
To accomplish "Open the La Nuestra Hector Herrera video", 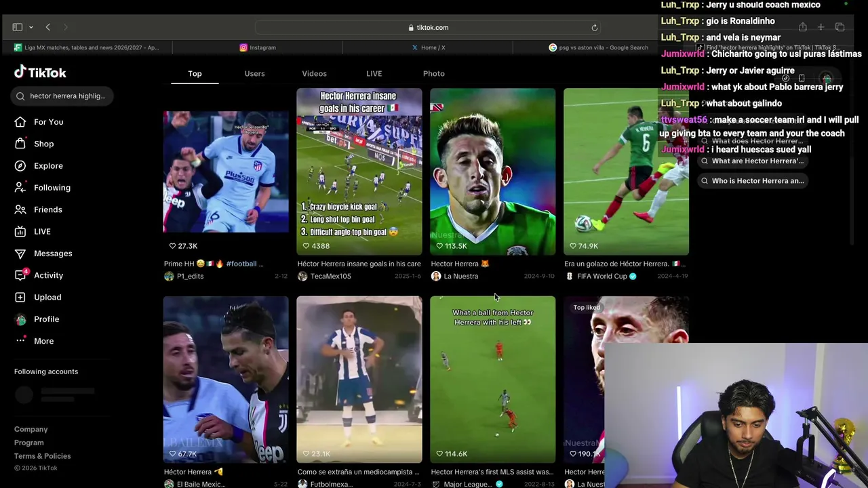I will coord(493,172).
